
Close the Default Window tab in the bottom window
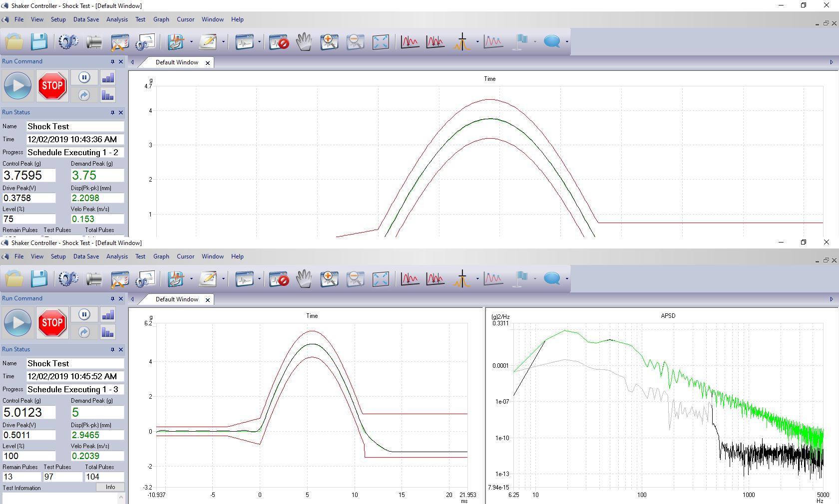208,299
